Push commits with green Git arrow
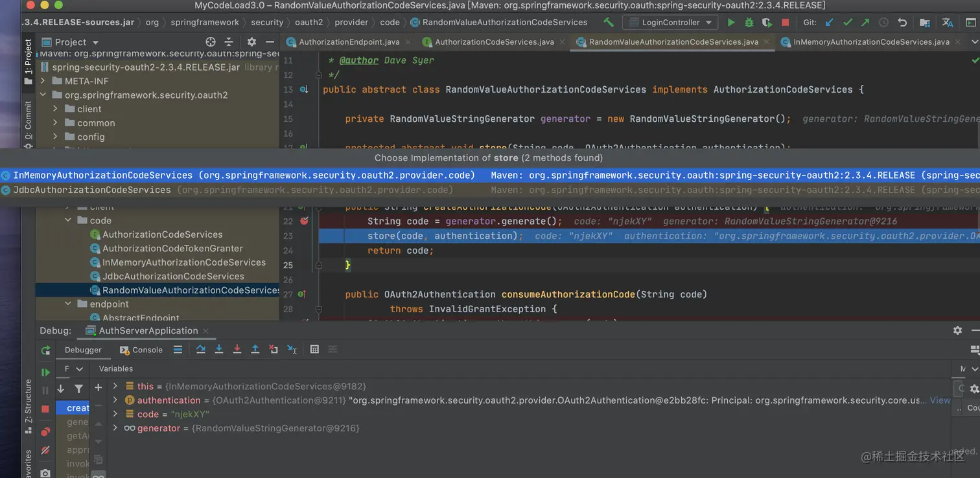 point(865,22)
